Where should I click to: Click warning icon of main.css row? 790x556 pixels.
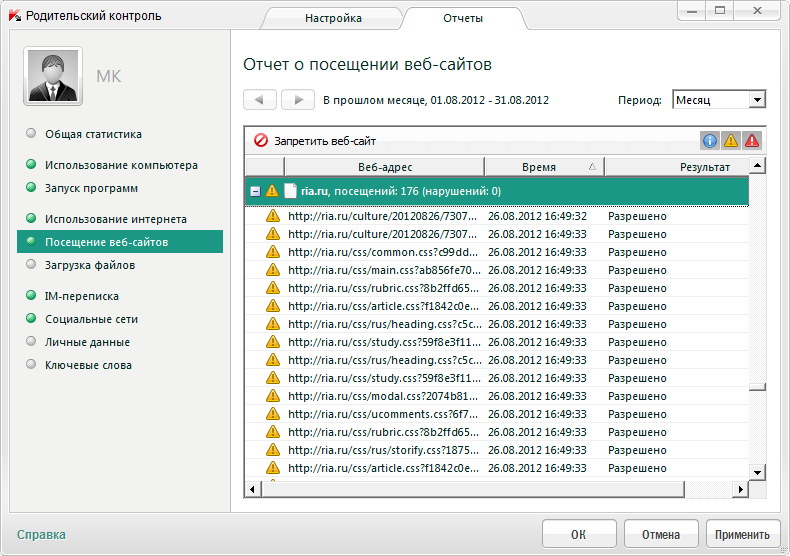[273, 270]
